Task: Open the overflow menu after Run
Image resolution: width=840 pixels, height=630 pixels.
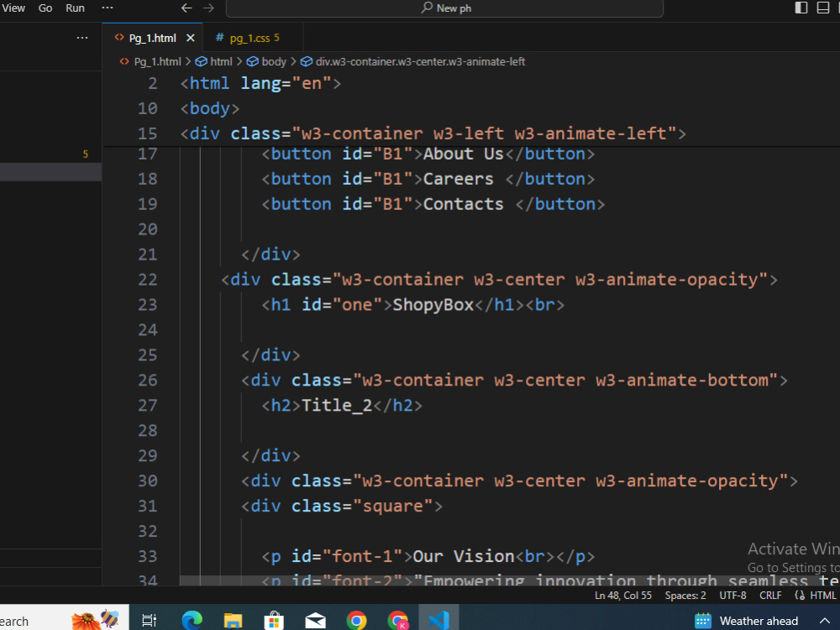Action: click(x=108, y=8)
